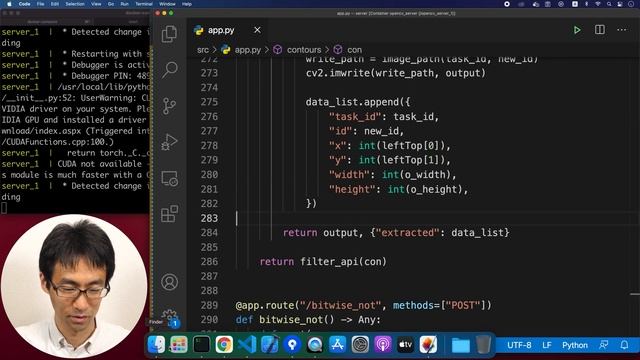Run the Python file with play button

[x=577, y=30]
